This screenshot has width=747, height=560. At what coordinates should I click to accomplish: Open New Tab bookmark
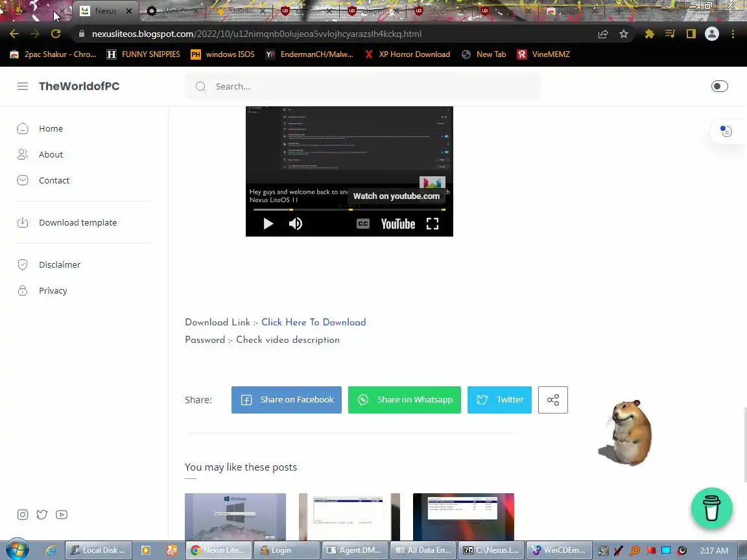click(x=484, y=54)
